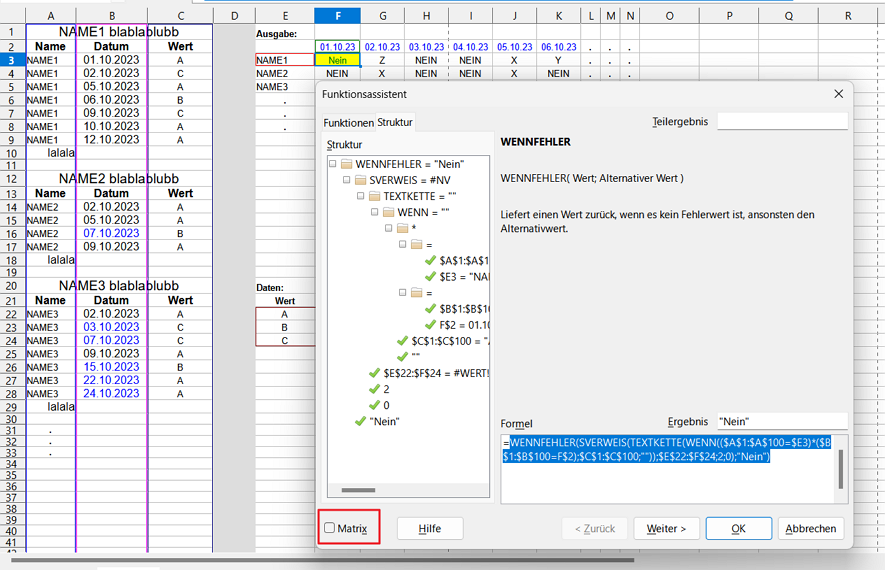Close the Funktionsassistent dialog
This screenshot has height=570, width=885.
(838, 94)
